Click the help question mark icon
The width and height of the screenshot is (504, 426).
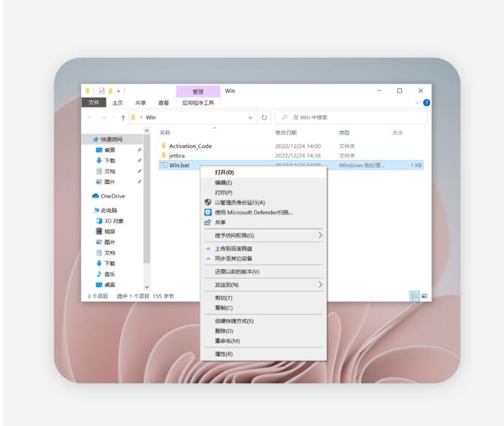click(x=427, y=102)
